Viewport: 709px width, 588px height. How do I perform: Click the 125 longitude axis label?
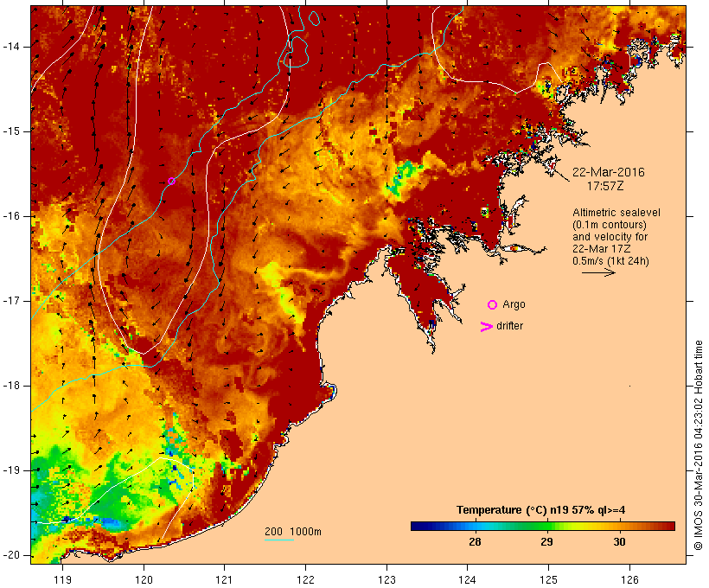tap(548, 580)
